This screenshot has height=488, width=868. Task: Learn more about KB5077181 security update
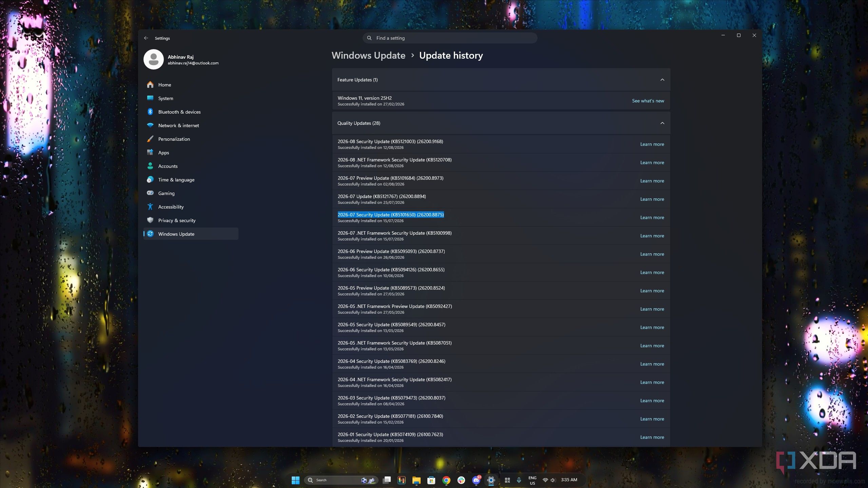coord(652,419)
